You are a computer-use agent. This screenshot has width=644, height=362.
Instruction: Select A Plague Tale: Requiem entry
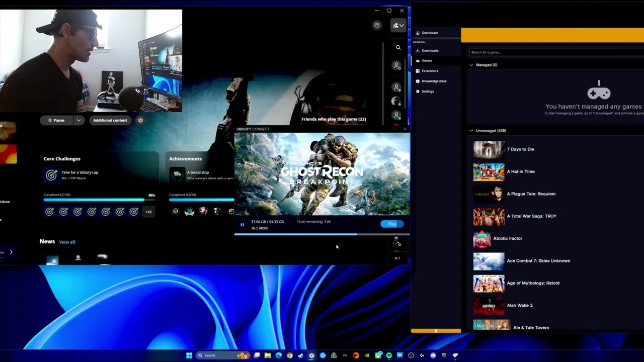(x=531, y=194)
